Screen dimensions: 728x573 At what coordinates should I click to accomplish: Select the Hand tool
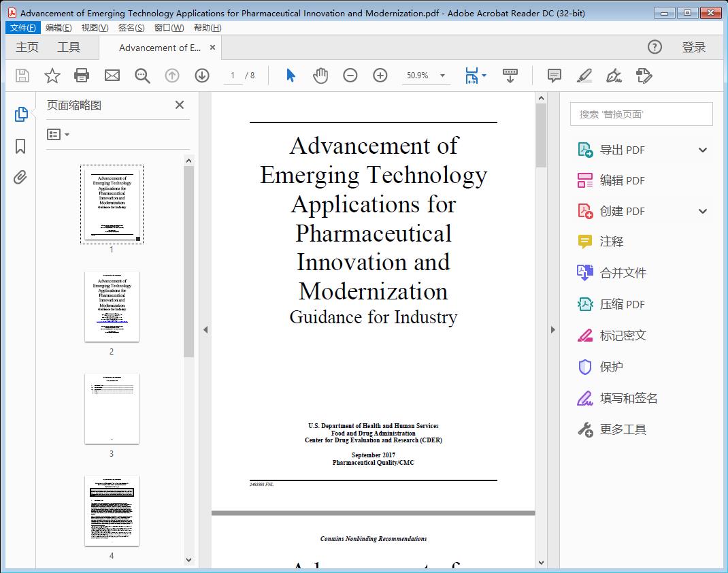point(319,76)
